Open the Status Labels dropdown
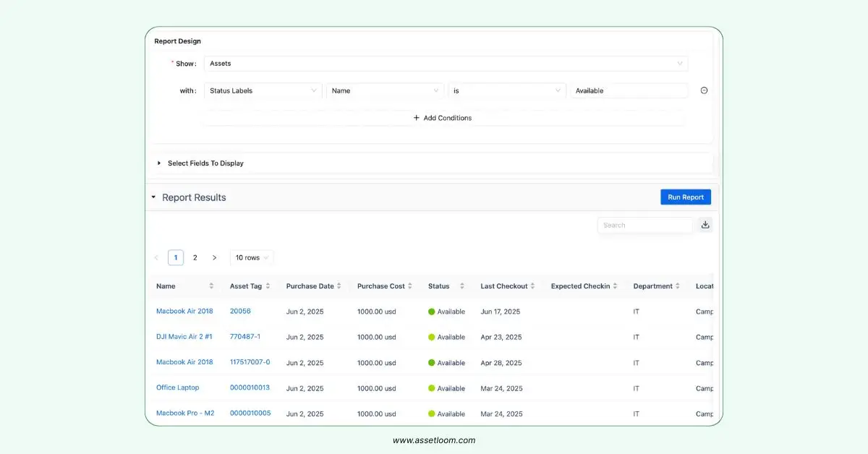 [x=263, y=90]
